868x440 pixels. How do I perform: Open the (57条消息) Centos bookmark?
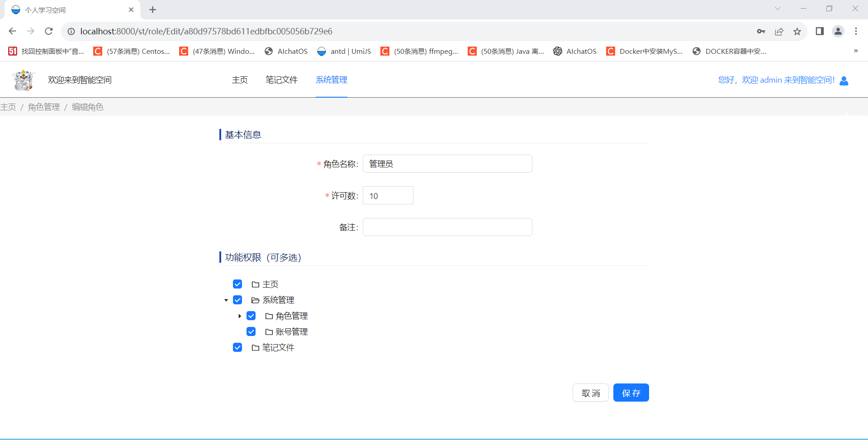(132, 51)
